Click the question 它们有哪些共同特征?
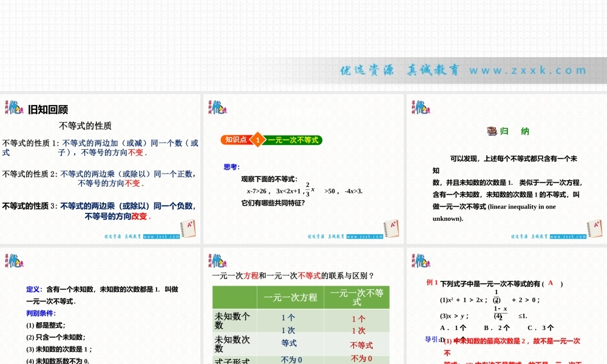This screenshot has width=607, height=364. [x=273, y=203]
